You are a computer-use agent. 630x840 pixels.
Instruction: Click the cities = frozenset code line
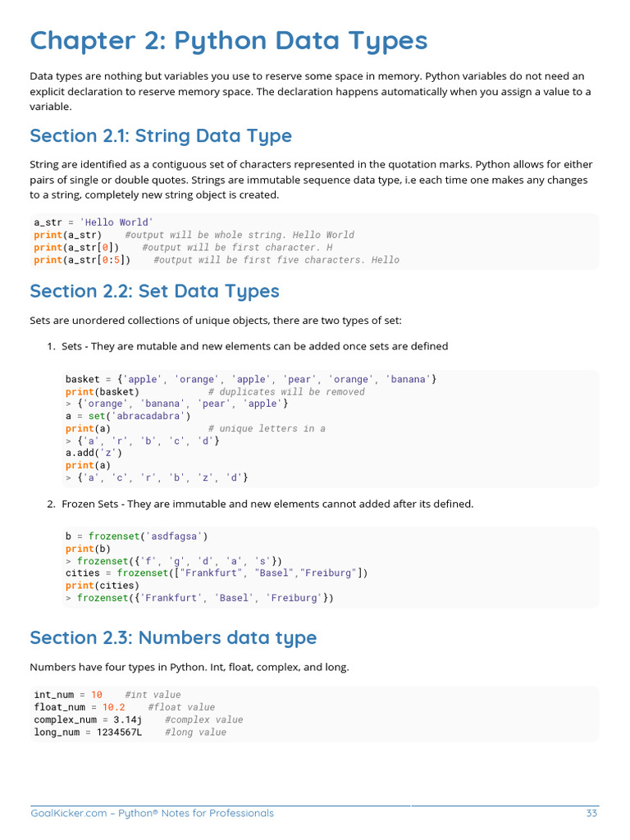point(217,573)
